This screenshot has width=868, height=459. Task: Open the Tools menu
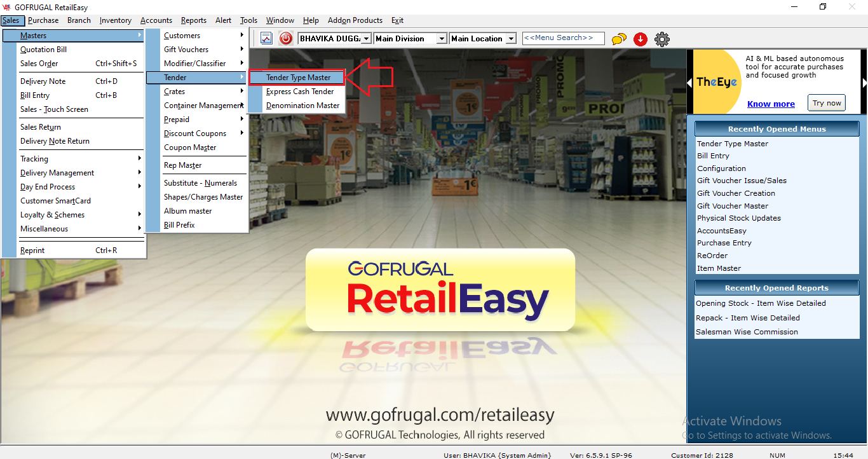(x=248, y=20)
